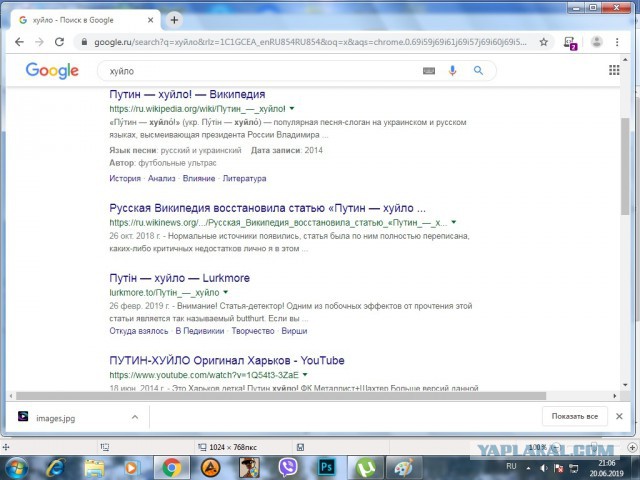Screen dimensions: 640x480
Task: View site info via padlock icon
Action: point(84,42)
